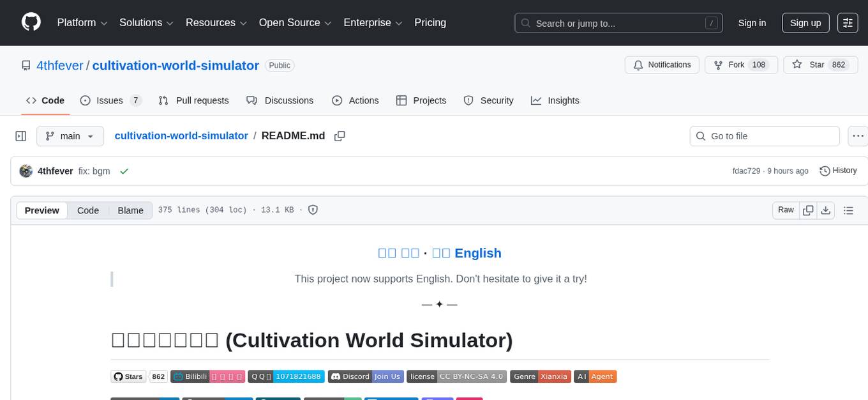The image size is (868, 400).
Task: Expand the Resources navigation dropdown
Action: point(215,22)
